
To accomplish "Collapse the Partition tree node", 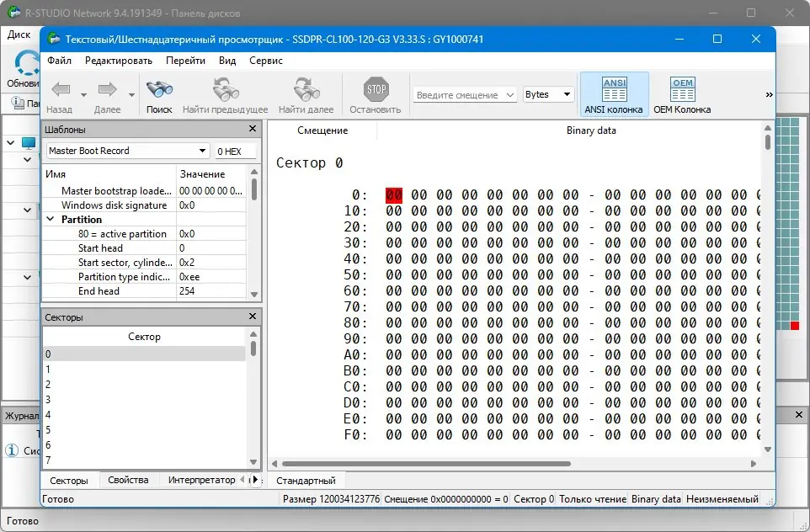I will coord(51,219).
